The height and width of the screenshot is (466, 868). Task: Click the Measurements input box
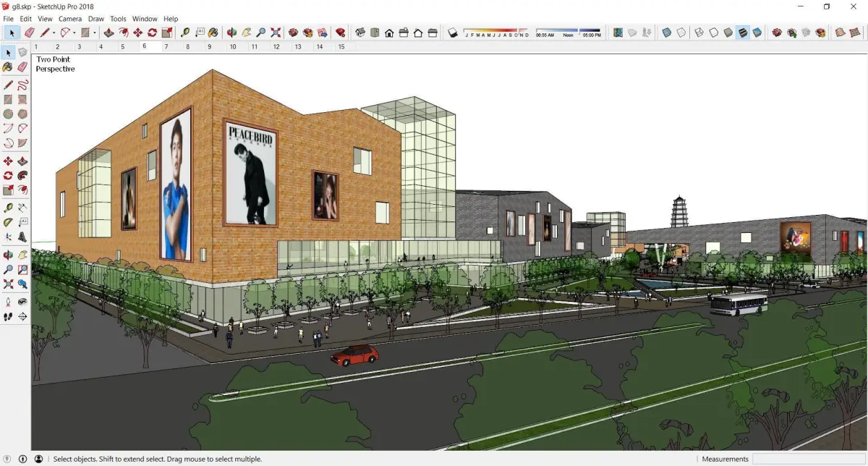(x=809, y=459)
